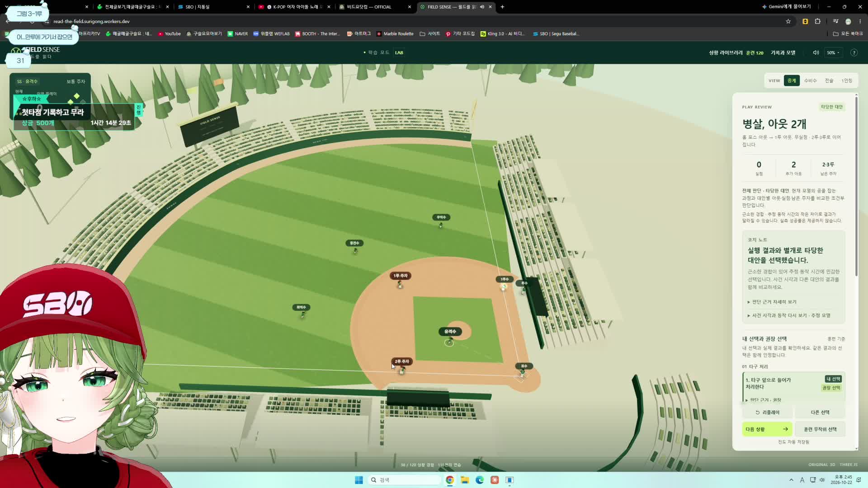
Task: Open 기록과 모델 menu
Action: (x=783, y=53)
